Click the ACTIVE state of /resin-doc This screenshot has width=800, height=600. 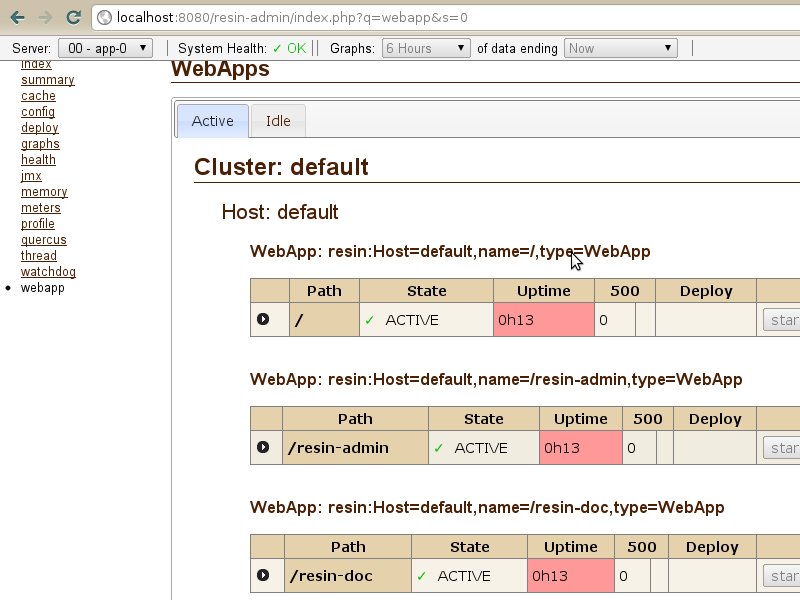coord(469,576)
